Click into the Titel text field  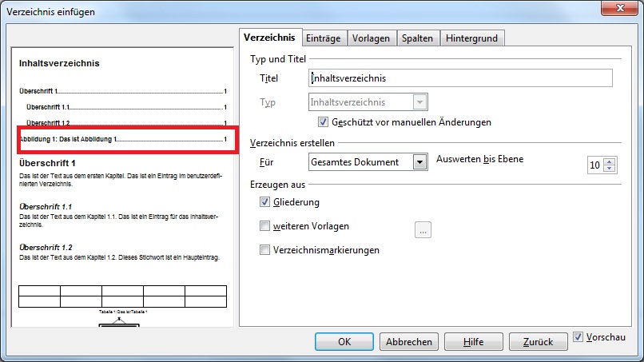(x=459, y=78)
